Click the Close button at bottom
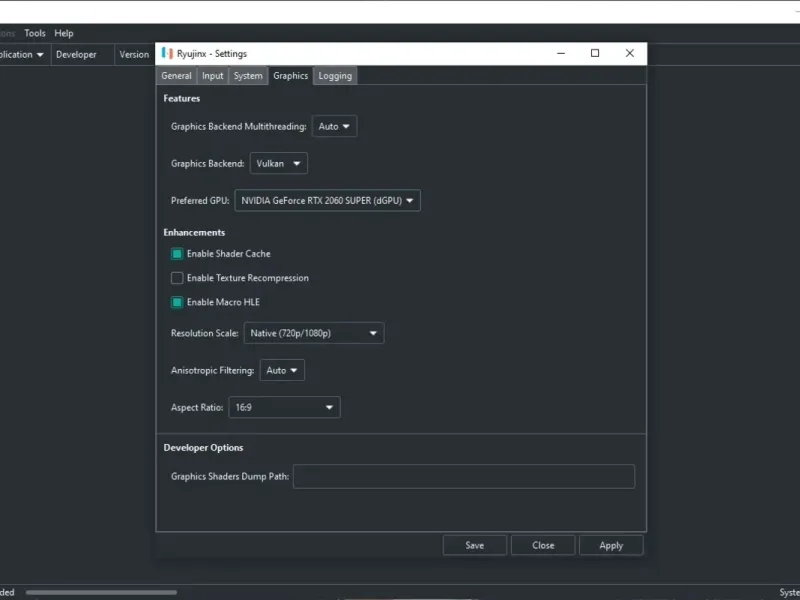Image resolution: width=800 pixels, height=600 pixels. point(543,545)
